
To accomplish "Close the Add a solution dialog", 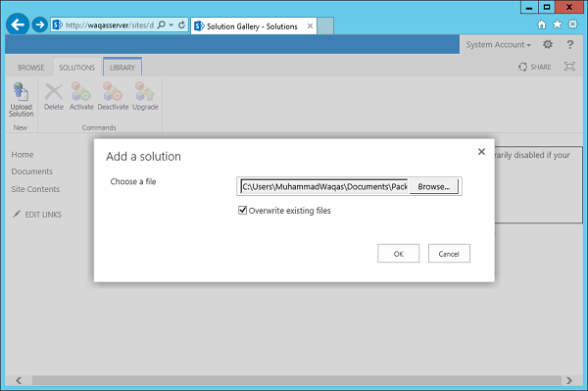I will click(481, 152).
